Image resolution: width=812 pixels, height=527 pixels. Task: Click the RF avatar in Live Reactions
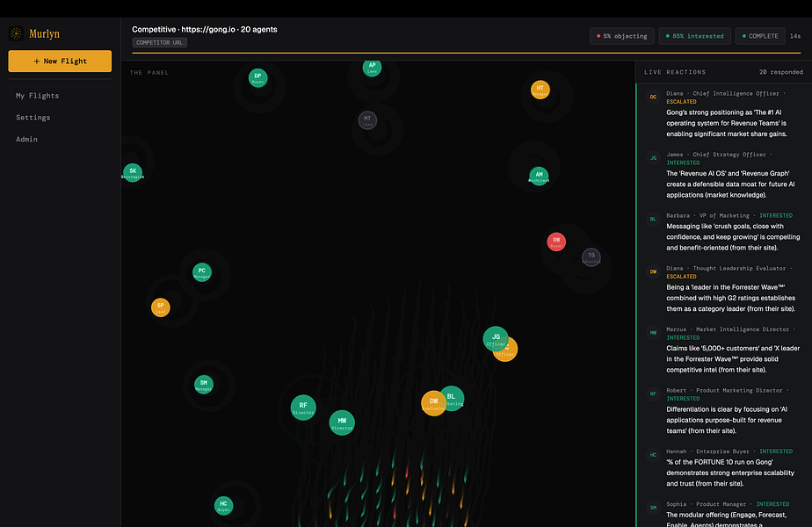pos(653,394)
